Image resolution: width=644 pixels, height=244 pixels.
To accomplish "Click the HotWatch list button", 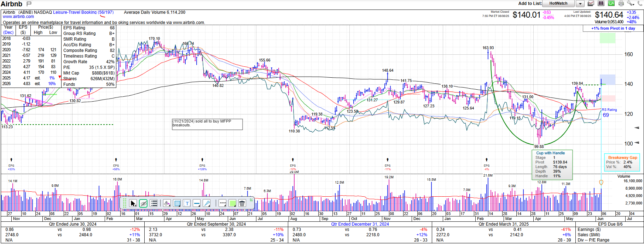I will pos(558,4).
